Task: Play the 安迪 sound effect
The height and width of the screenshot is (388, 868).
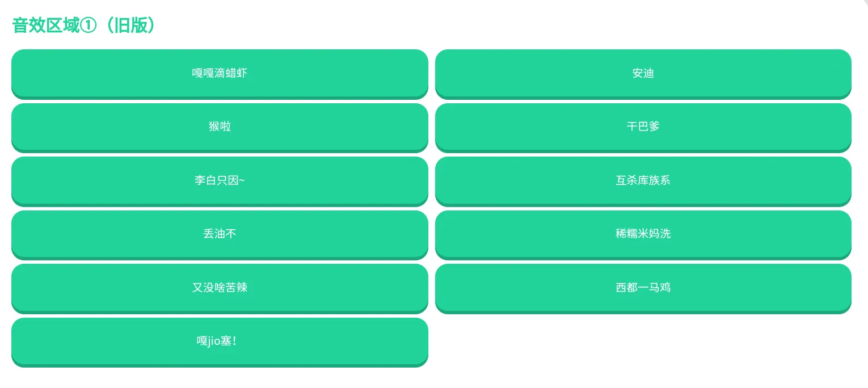Action: (643, 73)
